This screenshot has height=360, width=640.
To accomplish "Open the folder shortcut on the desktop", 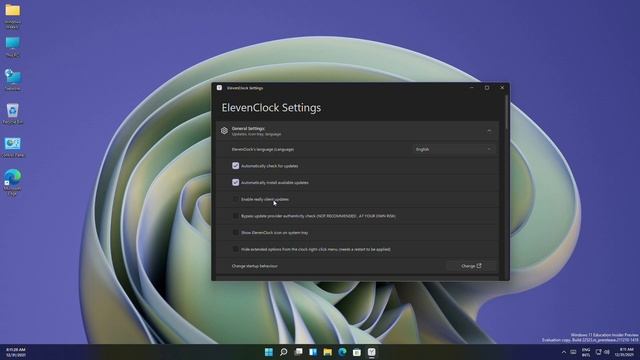I will pyautogui.click(x=13, y=16).
